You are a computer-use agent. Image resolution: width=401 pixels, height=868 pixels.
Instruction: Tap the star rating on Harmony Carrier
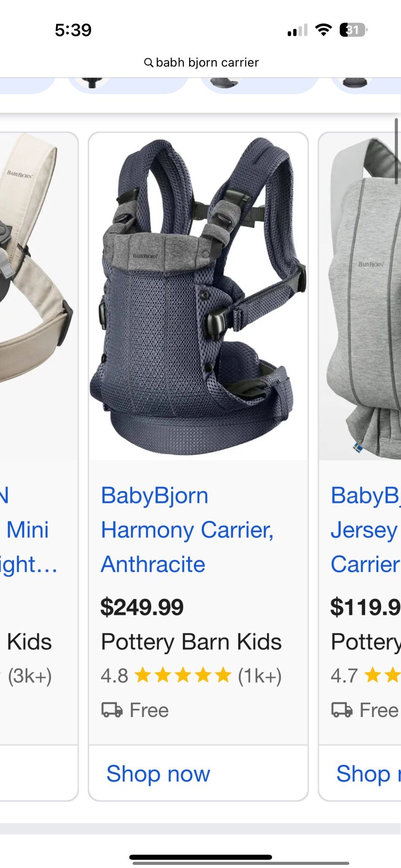tap(183, 675)
